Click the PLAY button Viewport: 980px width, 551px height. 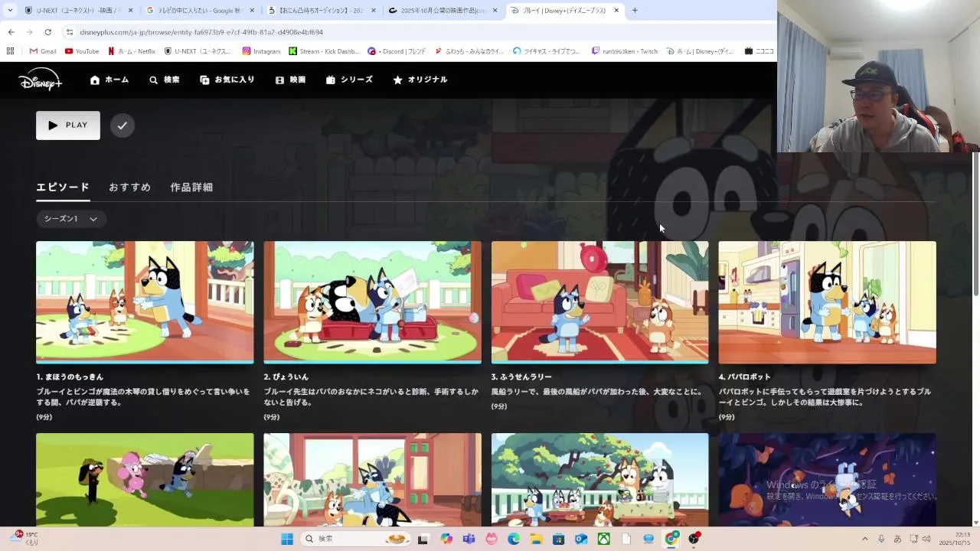click(68, 126)
